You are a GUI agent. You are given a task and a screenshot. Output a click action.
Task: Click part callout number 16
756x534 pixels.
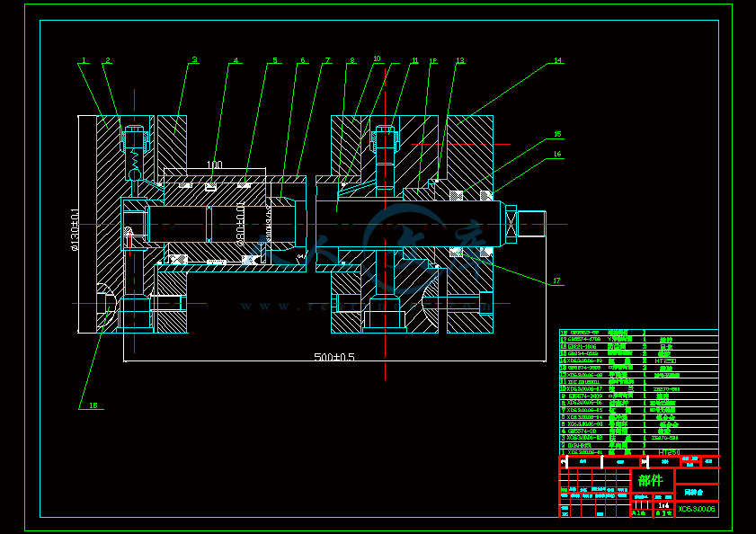pyautogui.click(x=557, y=154)
